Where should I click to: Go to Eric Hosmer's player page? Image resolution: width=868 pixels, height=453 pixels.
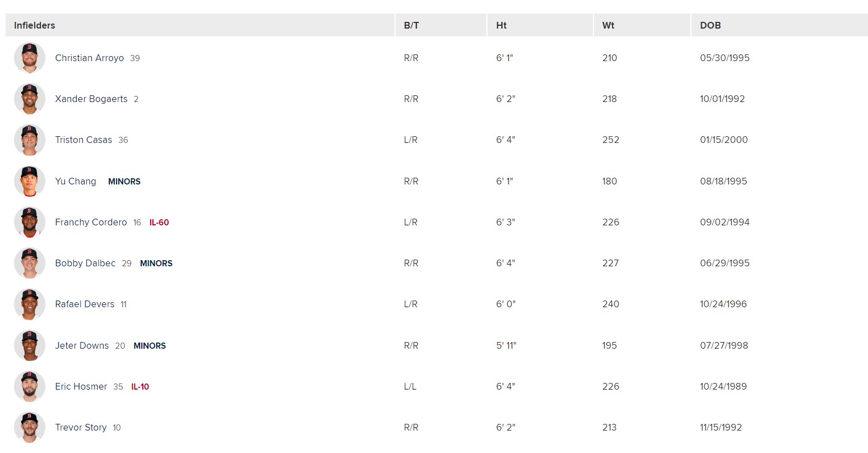[81, 386]
